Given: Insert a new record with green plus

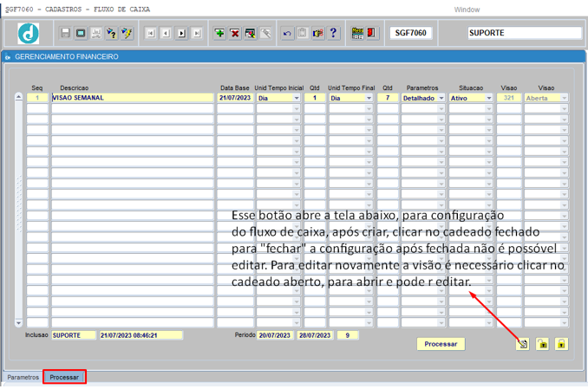Looking at the screenshot, I should [219, 33].
